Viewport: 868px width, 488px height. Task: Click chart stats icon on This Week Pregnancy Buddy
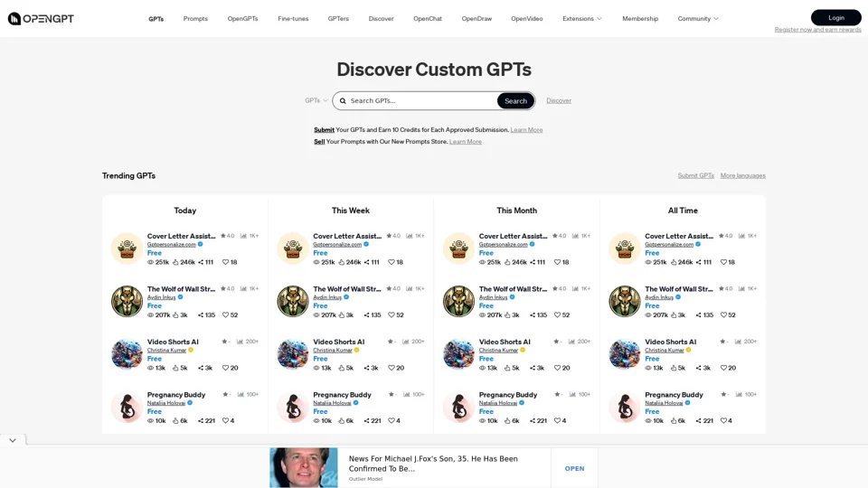(407, 395)
